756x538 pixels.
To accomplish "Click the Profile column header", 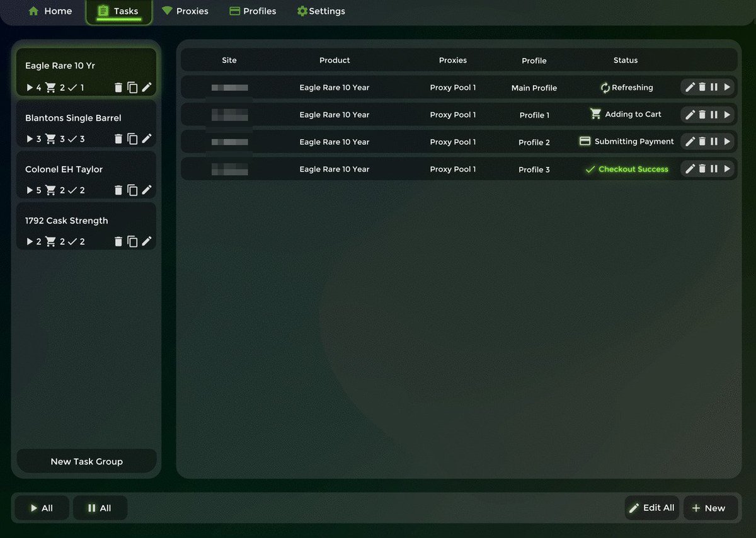I will (534, 60).
